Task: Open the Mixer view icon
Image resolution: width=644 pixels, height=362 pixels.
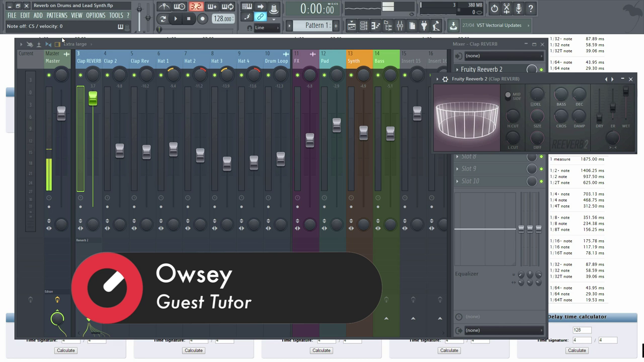Action: click(x=399, y=26)
